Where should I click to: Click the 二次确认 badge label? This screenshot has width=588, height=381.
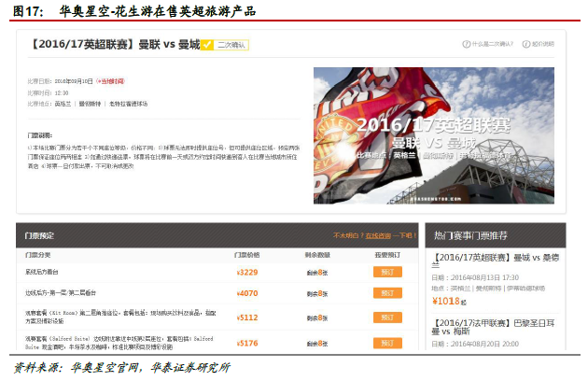231,45
